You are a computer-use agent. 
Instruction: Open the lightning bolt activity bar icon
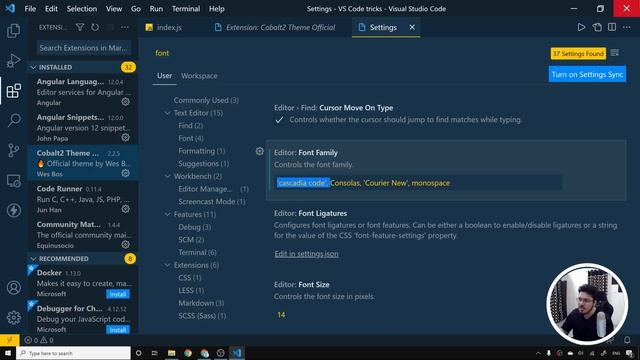pos(13,210)
